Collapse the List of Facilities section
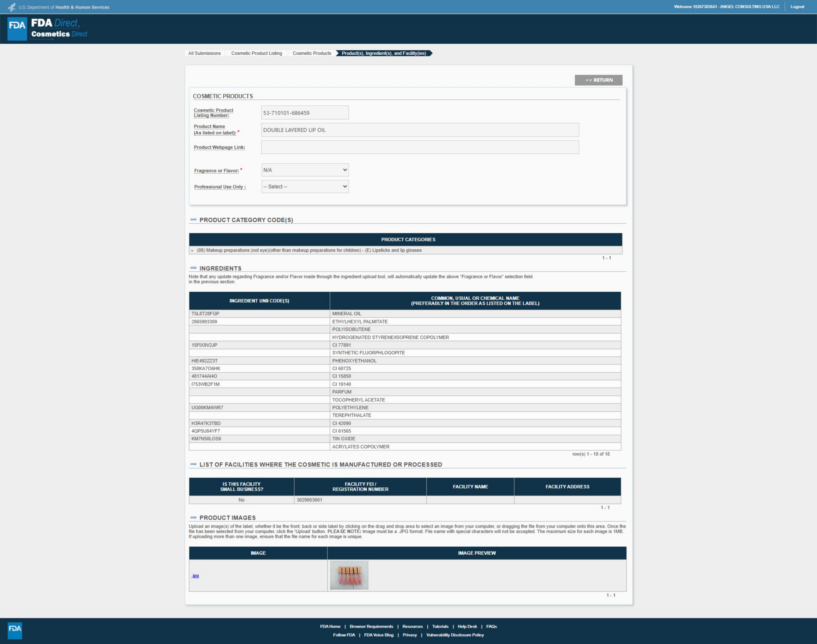 coord(193,464)
